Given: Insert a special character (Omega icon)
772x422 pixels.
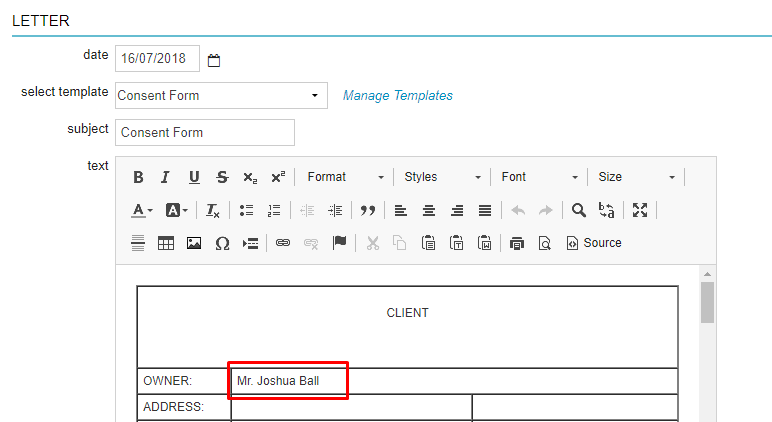Looking at the screenshot, I should [222, 243].
